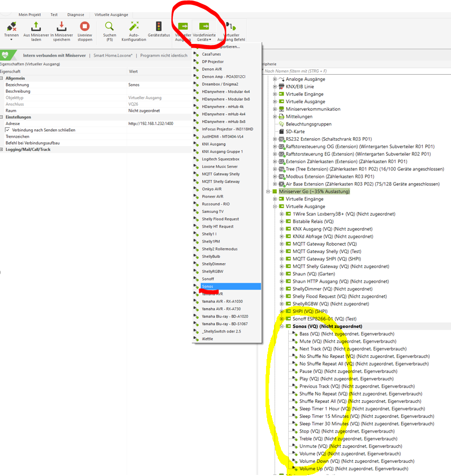
Task: Select Sonos in device menu
Action: 231,286
